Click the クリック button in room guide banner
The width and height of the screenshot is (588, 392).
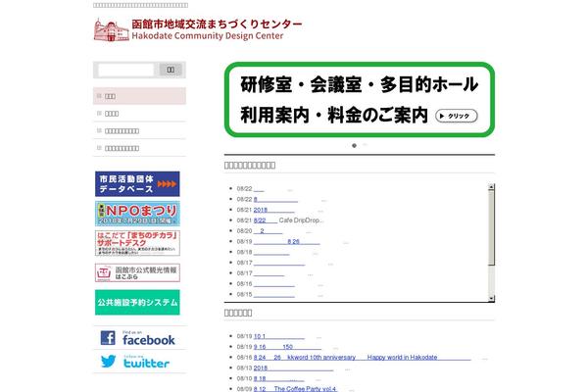(x=457, y=116)
